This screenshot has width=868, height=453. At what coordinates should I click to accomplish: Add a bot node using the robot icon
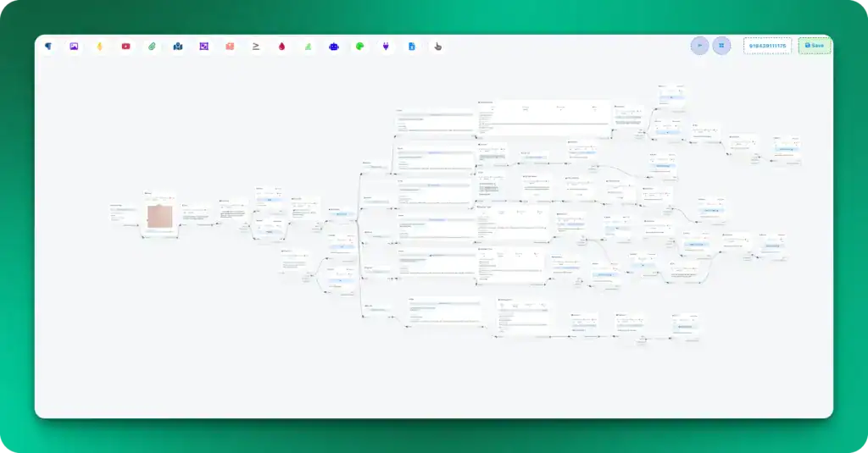click(x=334, y=47)
